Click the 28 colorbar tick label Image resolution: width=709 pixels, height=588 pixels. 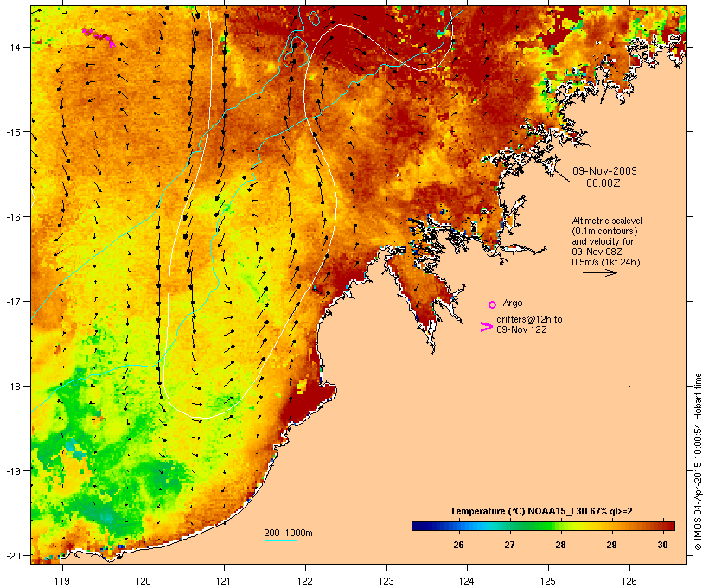(560, 545)
